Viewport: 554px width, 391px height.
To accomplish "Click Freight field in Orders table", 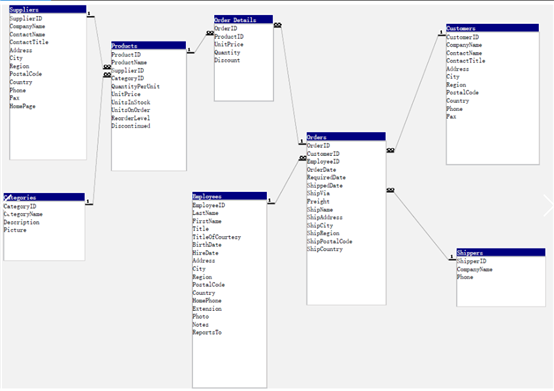I will pos(318,201).
